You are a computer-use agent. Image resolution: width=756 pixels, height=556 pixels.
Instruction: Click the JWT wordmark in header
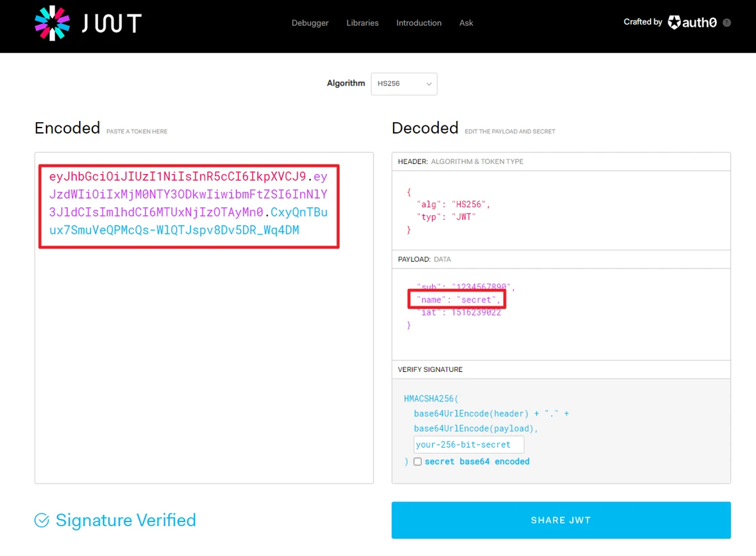pyautogui.click(x=112, y=23)
